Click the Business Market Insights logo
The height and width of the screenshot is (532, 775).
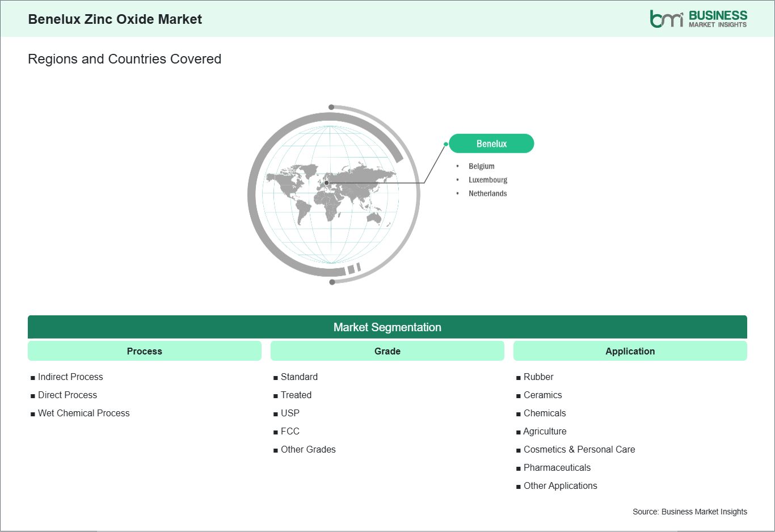(x=698, y=19)
